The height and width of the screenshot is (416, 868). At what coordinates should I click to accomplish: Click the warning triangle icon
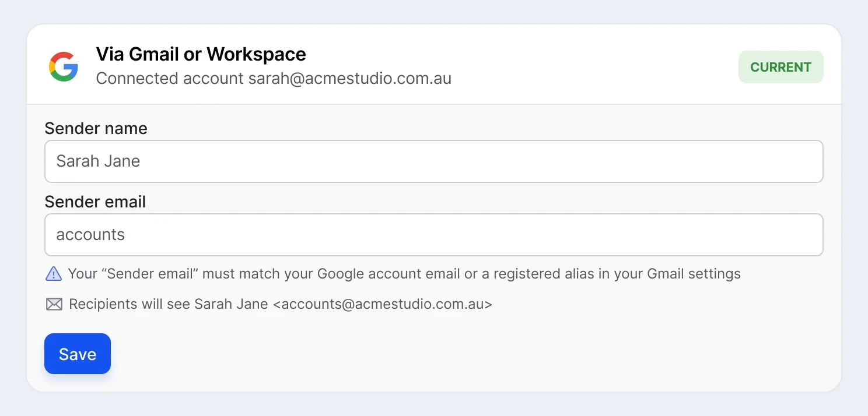pyautogui.click(x=53, y=273)
